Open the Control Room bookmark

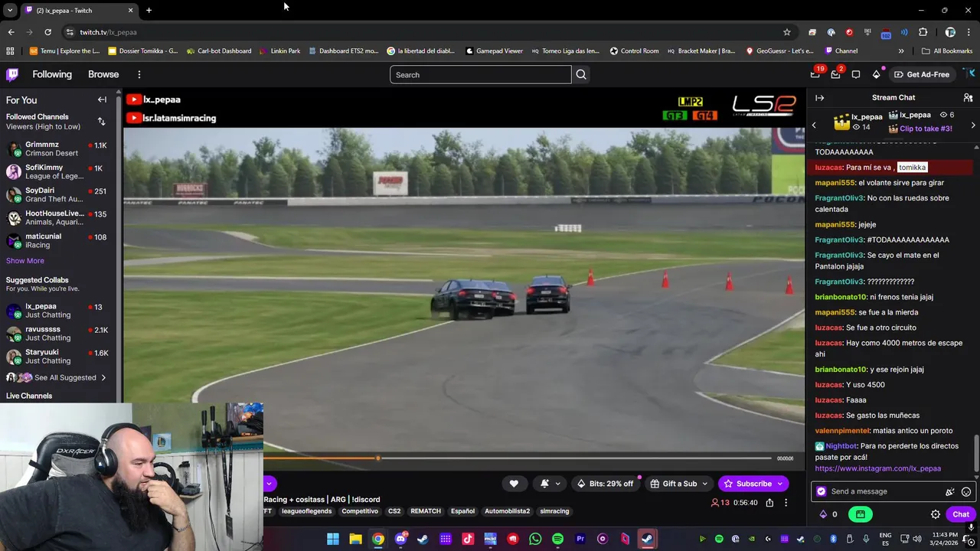[x=634, y=51]
